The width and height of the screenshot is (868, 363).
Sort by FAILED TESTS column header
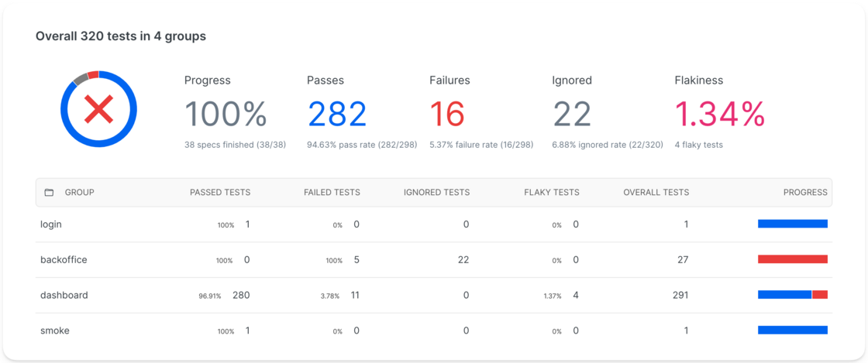click(332, 192)
